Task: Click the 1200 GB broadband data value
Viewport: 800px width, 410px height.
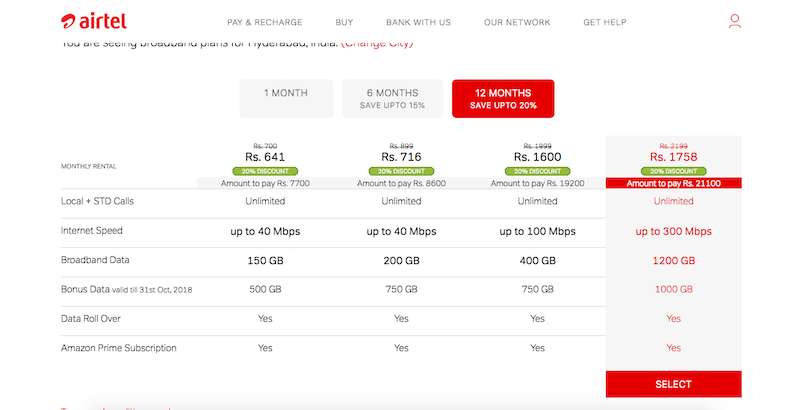Action: [673, 261]
